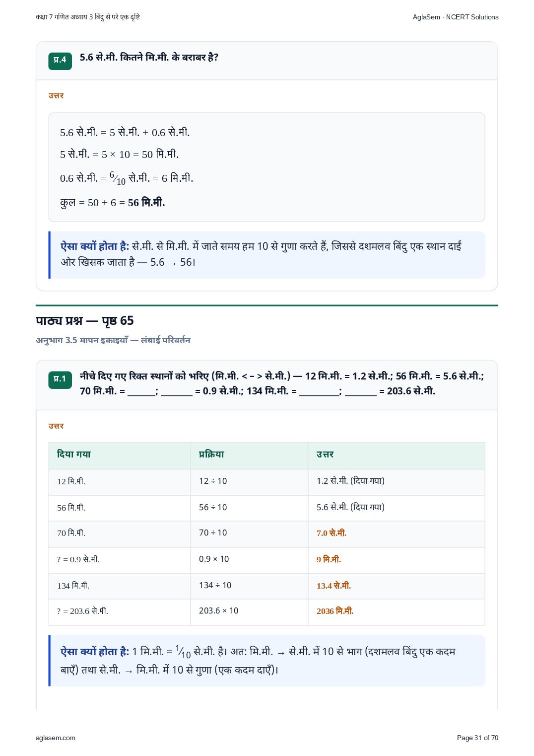
Task: Select the 2036 मि.मी. answer cell
Action: click(396, 612)
